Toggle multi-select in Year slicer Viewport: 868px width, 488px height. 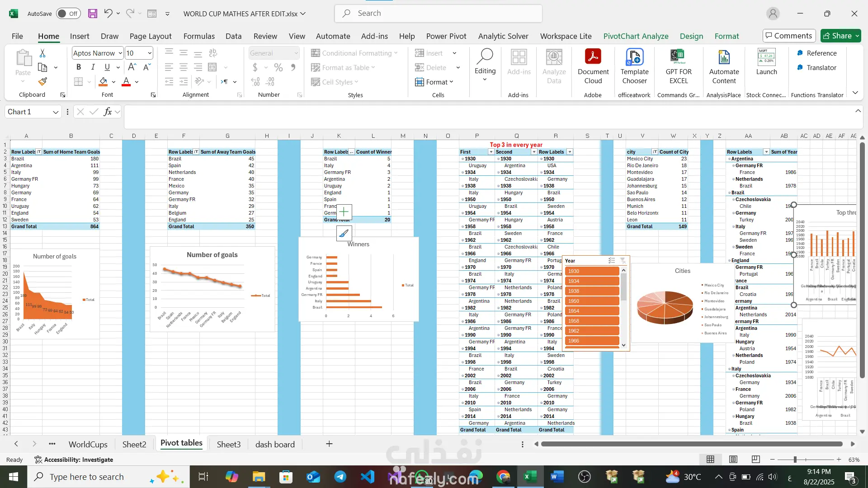click(x=612, y=261)
